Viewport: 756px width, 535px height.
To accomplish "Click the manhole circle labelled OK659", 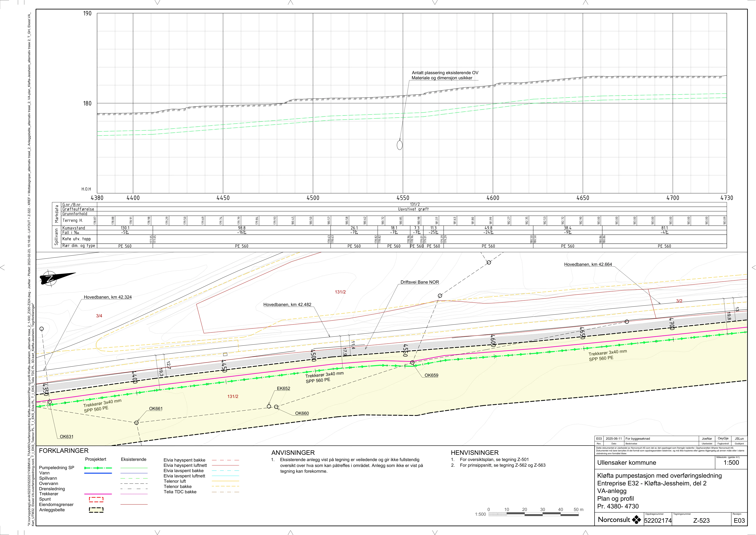I will point(412,363).
